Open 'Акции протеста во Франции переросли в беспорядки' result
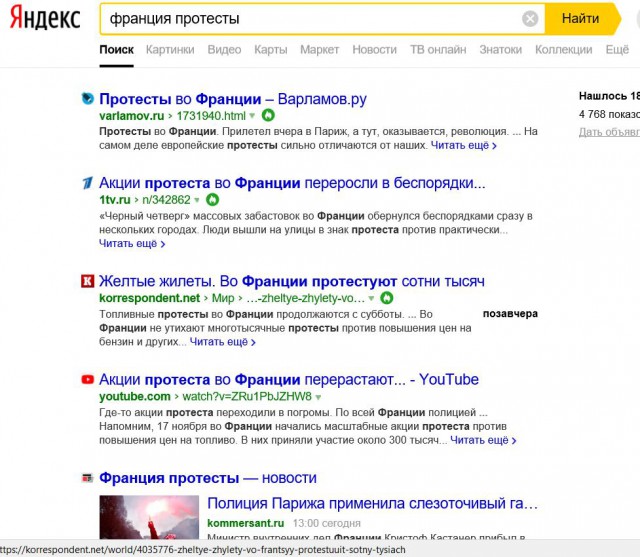Screen dimensions: 640x557 click(x=292, y=183)
